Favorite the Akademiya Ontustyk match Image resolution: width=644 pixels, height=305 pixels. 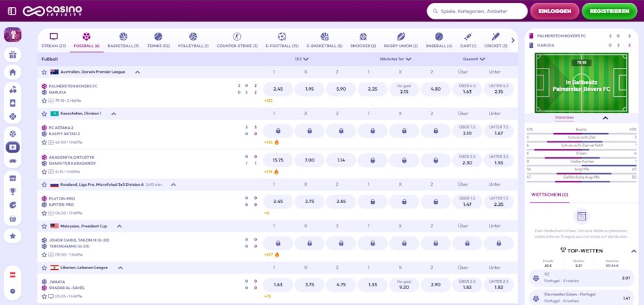[44, 171]
